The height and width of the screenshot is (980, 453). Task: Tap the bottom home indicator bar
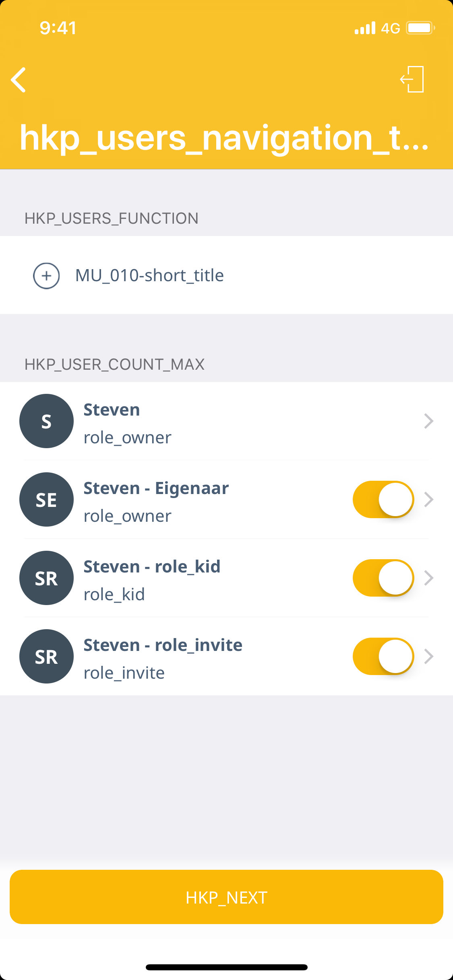(226, 967)
